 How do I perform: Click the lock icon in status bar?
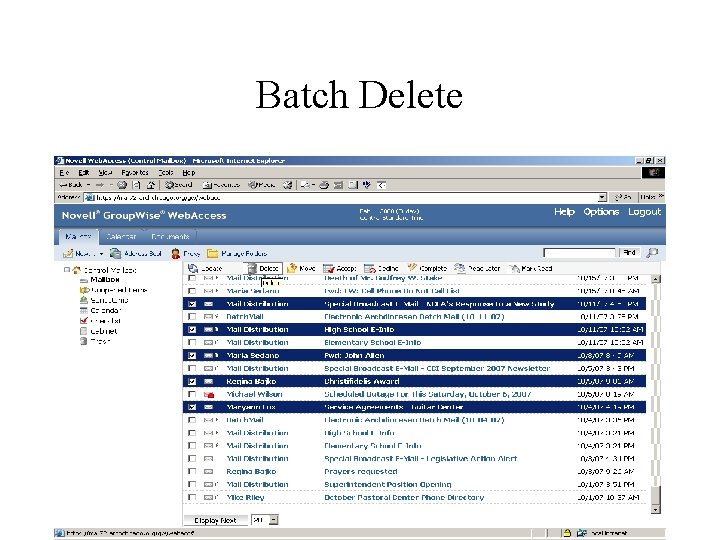pos(567,533)
